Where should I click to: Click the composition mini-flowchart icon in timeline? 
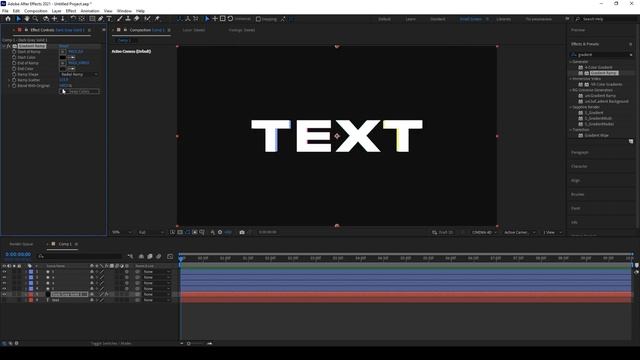130,256
